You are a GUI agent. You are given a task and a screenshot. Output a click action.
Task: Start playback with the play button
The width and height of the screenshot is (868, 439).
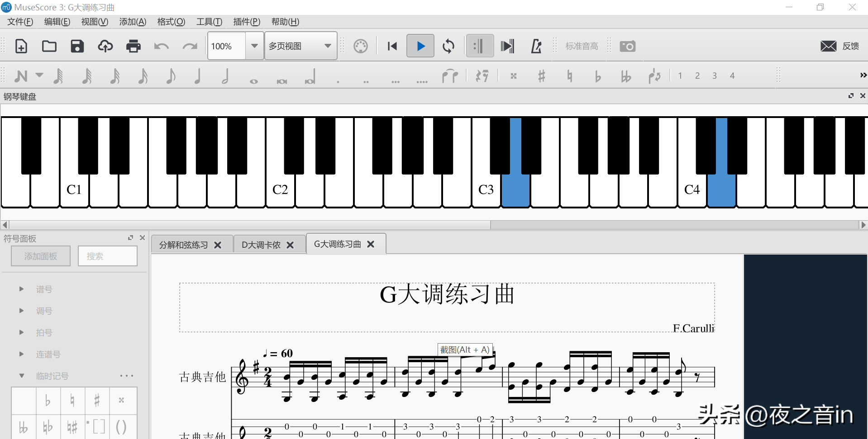[x=420, y=46]
